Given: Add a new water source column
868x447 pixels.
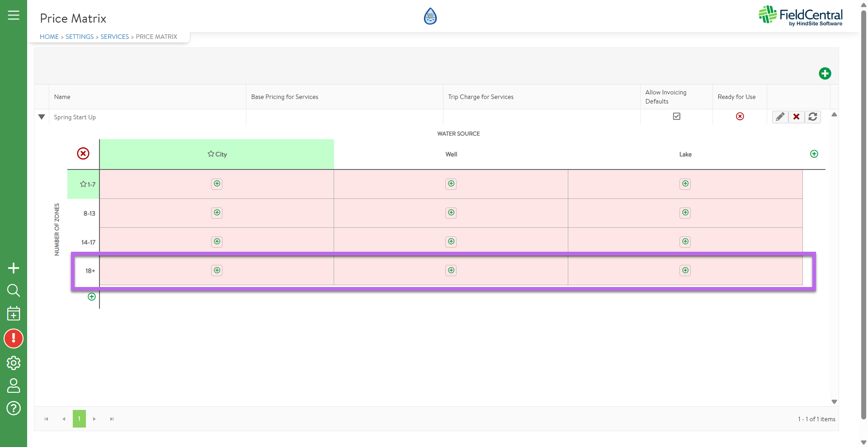Looking at the screenshot, I should point(814,154).
